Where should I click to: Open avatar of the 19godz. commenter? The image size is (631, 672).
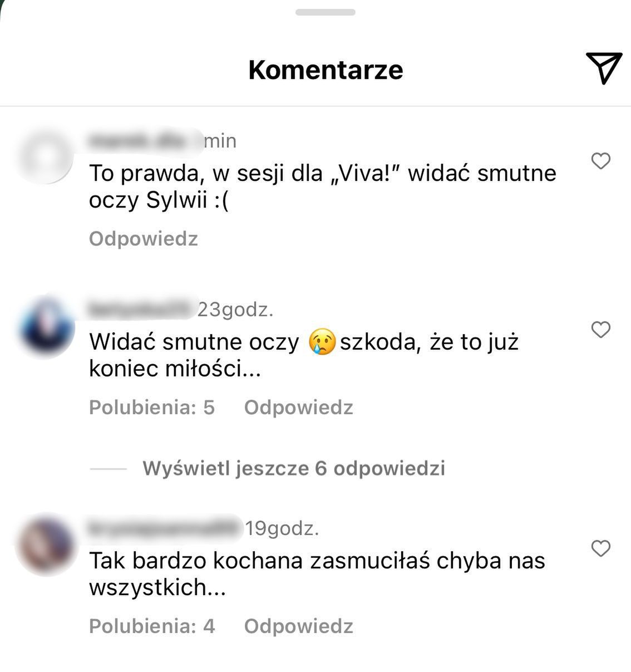coord(47,543)
